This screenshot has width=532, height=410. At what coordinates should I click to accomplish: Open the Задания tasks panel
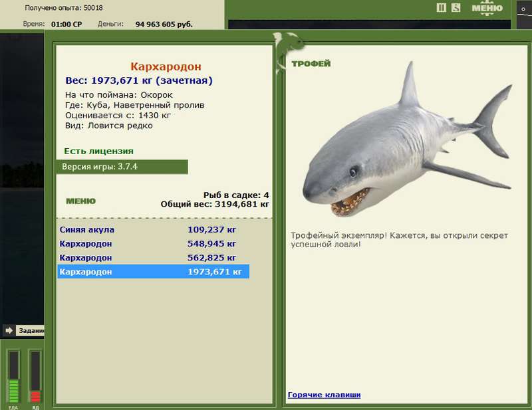click(31, 330)
